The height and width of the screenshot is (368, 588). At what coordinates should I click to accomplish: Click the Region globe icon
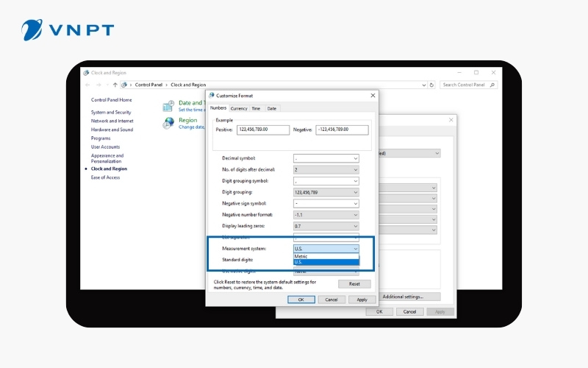coord(168,122)
